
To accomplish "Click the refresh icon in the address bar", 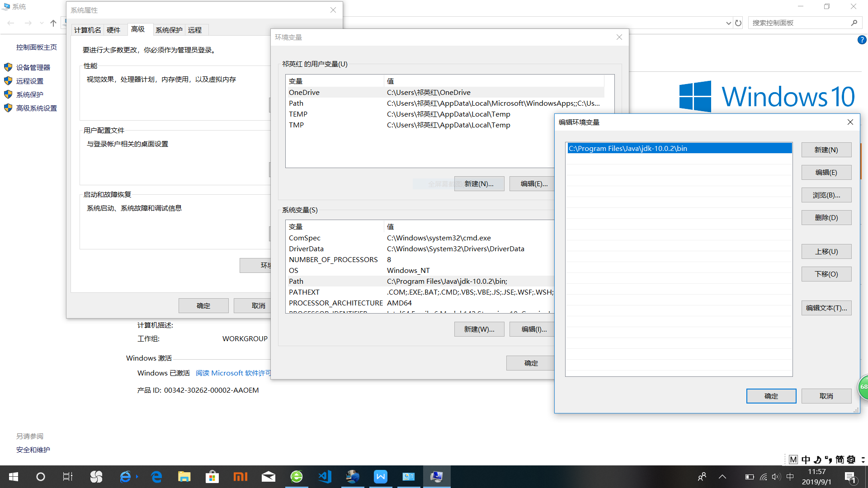I will click(x=738, y=23).
